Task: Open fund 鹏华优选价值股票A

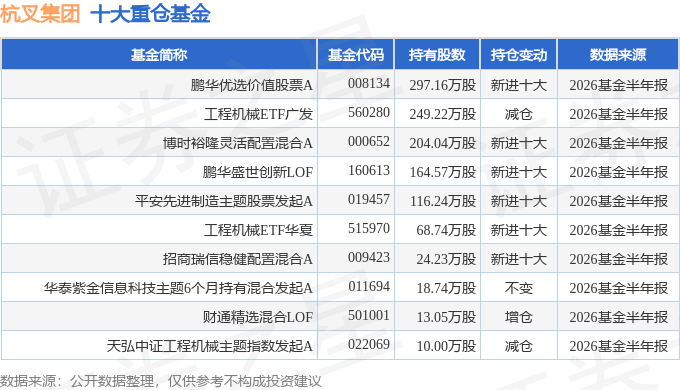Action: click(x=252, y=85)
